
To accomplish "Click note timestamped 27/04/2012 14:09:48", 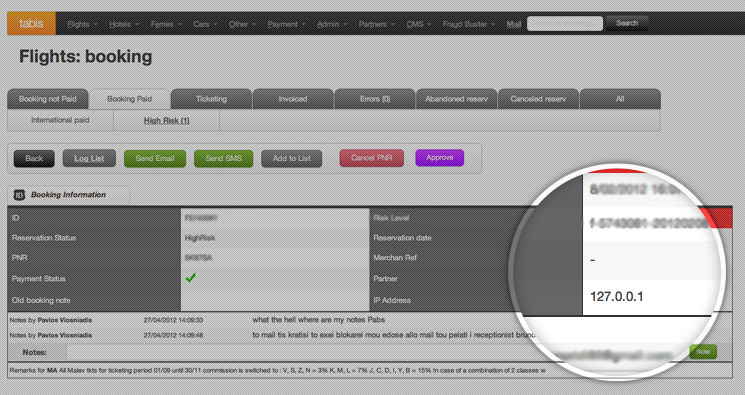I will coord(173,335).
